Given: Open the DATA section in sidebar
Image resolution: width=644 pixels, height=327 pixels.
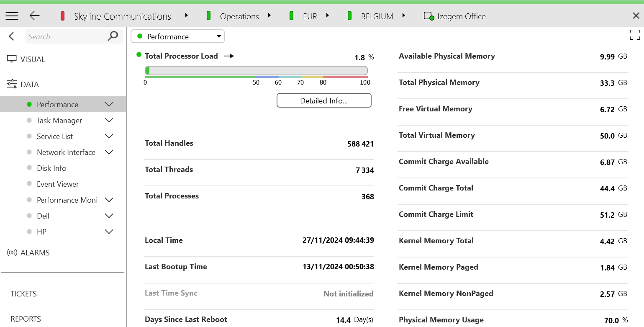Looking at the screenshot, I should click(x=29, y=85).
